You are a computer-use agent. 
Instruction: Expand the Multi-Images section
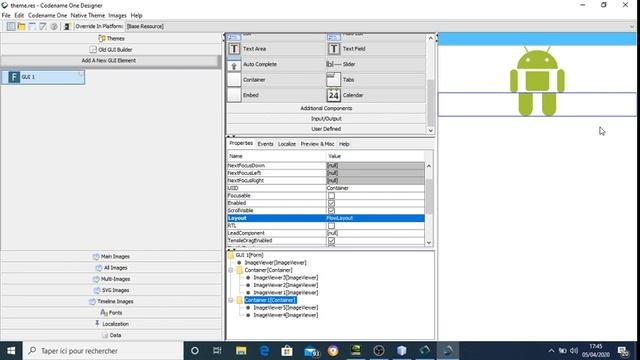point(111,279)
